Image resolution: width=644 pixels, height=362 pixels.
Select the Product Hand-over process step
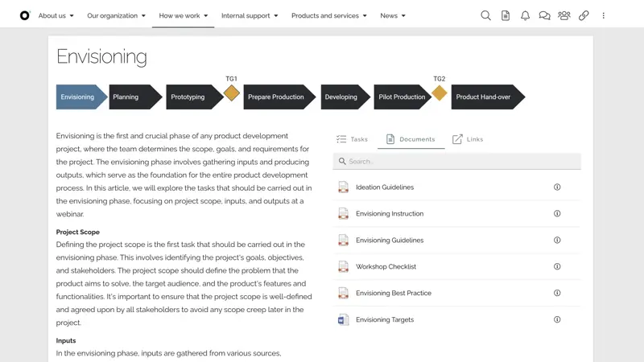[x=488, y=97]
